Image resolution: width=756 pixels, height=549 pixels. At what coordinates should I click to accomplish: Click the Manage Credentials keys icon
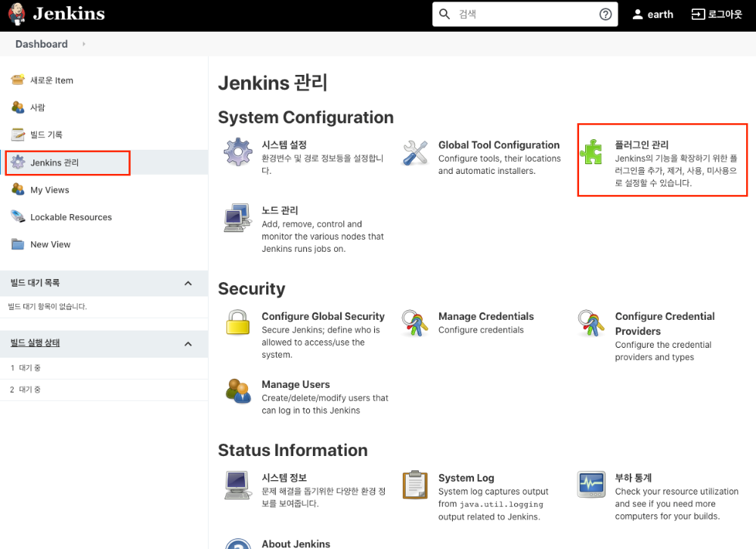point(414,323)
